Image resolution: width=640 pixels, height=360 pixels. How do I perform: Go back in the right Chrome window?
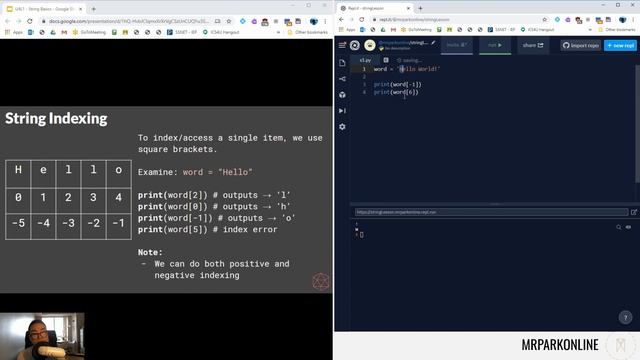pyautogui.click(x=341, y=19)
